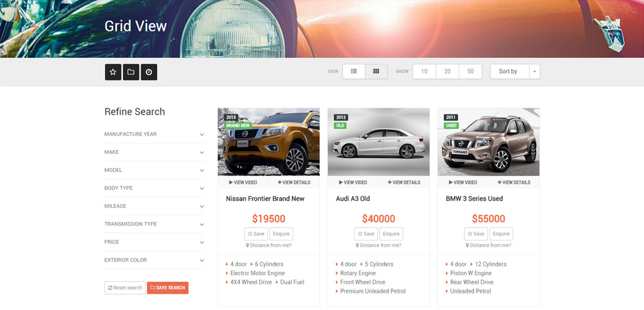Screen dimensions: 644x310
Task: Click the Rotary Engine spec
Action: click(x=357, y=273)
